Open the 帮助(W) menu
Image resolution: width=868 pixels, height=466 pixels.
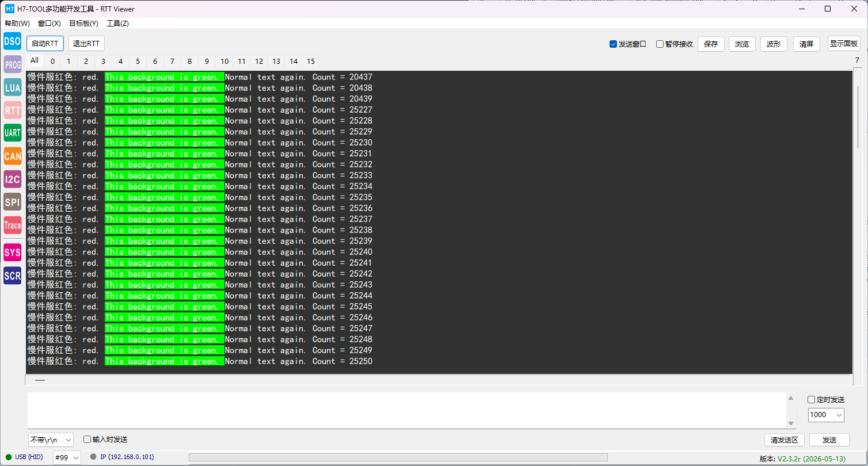pyautogui.click(x=17, y=24)
